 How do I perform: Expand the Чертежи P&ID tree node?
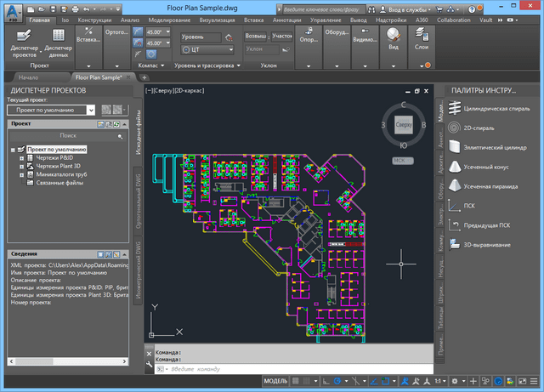click(20, 158)
